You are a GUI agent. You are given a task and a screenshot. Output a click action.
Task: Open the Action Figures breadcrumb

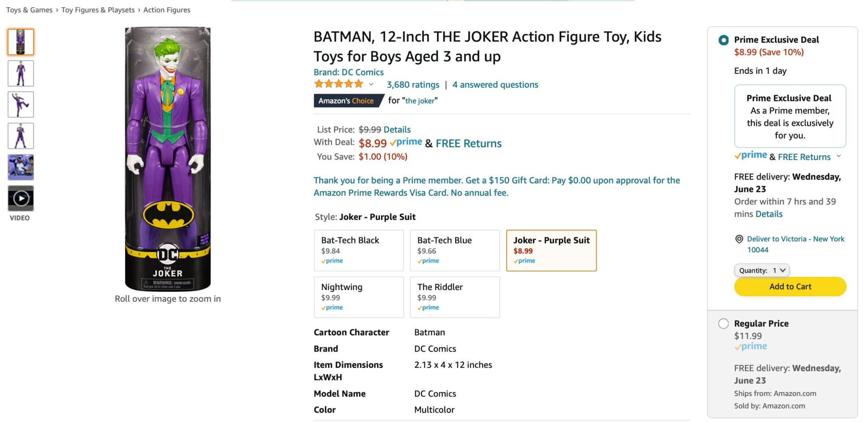pos(166,10)
